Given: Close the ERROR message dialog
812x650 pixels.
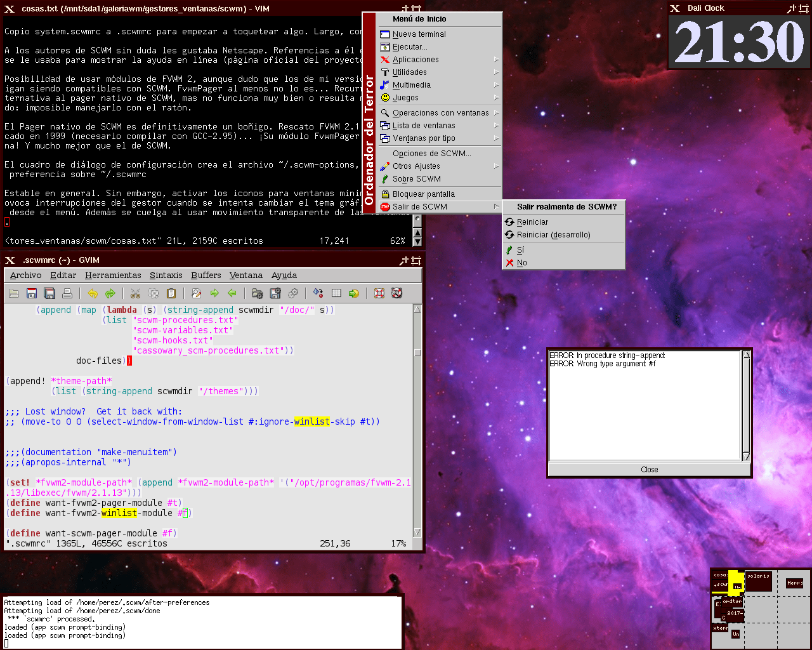Looking at the screenshot, I should 650,470.
